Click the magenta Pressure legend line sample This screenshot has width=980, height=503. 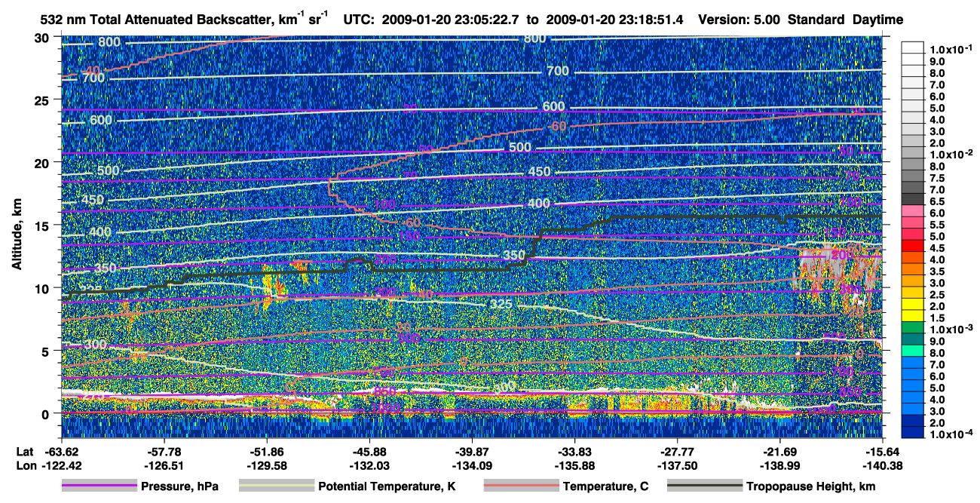coord(100,486)
